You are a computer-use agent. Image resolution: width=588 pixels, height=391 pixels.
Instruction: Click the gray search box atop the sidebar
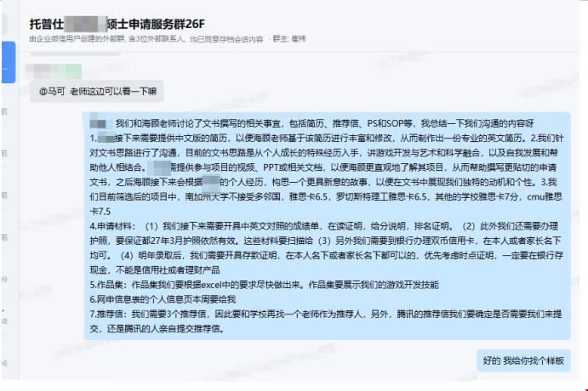pyautogui.click(x=4, y=24)
